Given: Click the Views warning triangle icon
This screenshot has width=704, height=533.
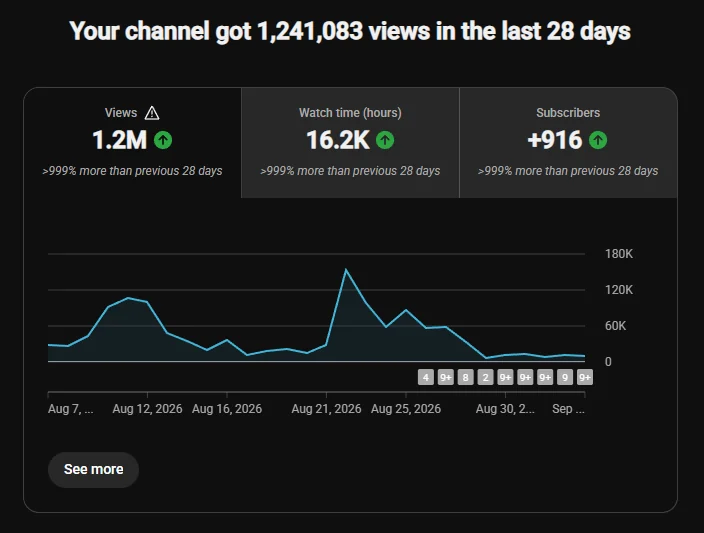Looking at the screenshot, I should click(x=152, y=113).
